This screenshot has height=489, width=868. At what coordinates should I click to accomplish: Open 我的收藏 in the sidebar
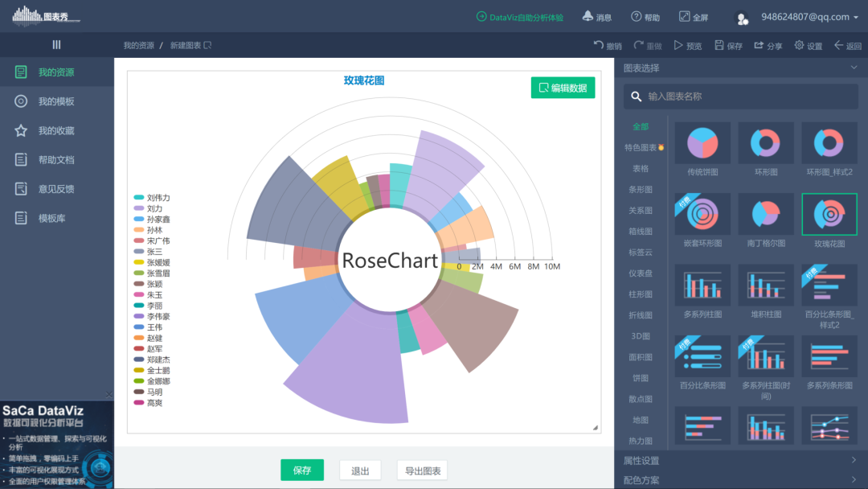[56, 131]
